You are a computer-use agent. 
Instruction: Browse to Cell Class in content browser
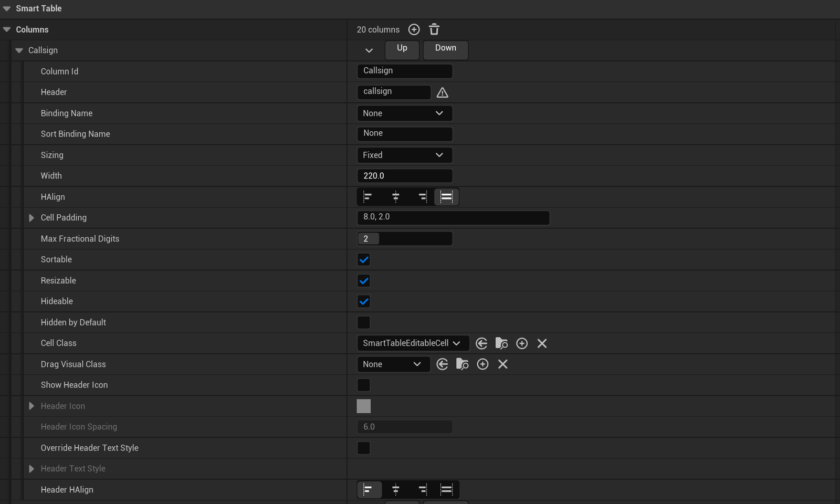(x=501, y=343)
